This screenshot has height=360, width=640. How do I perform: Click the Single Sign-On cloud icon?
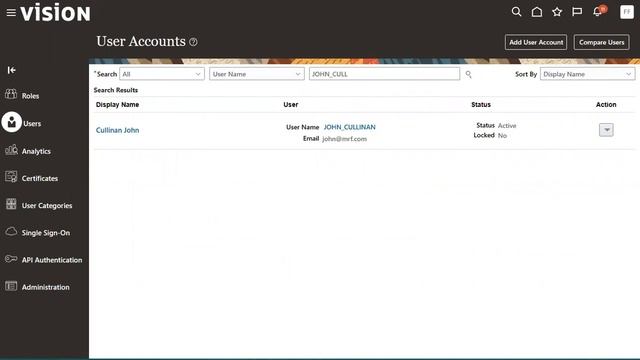(x=11, y=231)
